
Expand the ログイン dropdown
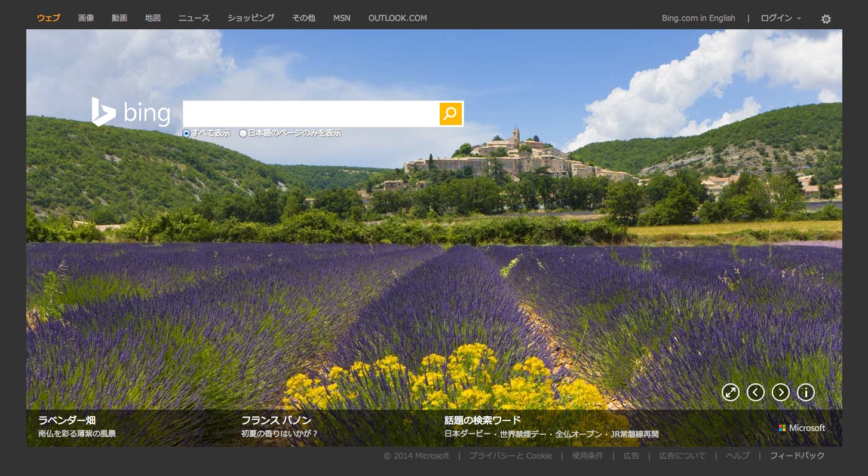pos(780,18)
